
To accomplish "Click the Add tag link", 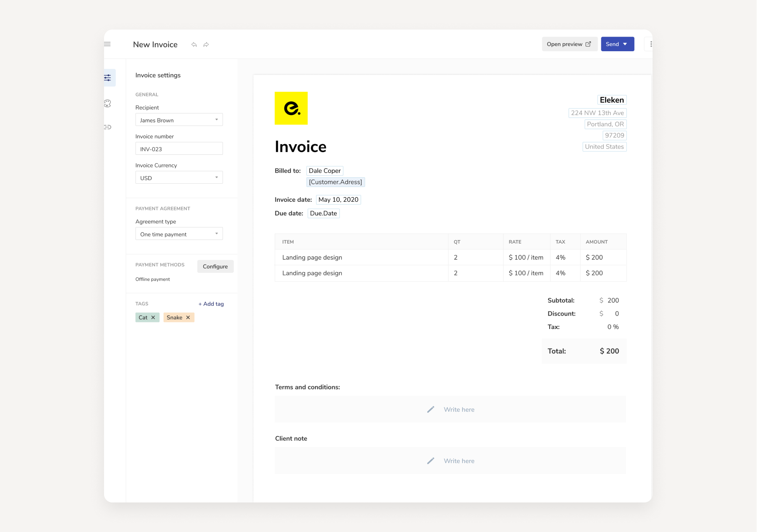I will pos(211,304).
